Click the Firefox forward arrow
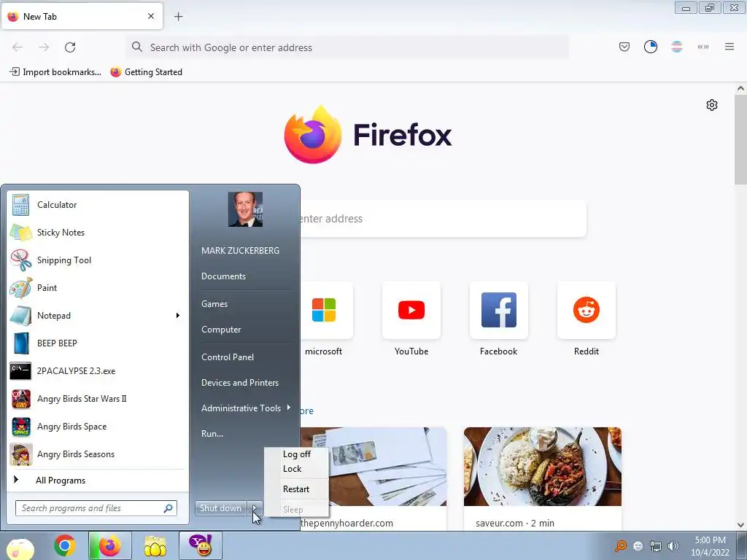This screenshot has height=560, width=747. (44, 47)
